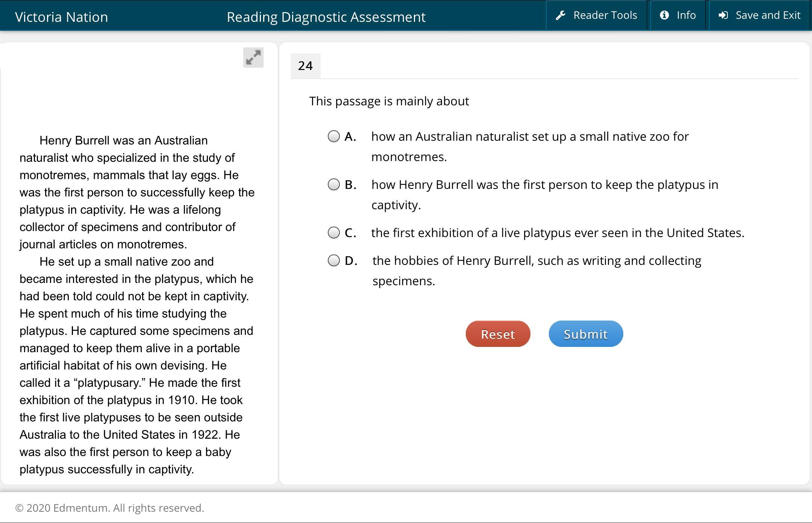Choose radio button for answer B
This screenshot has height=523, width=812.
[x=333, y=184]
